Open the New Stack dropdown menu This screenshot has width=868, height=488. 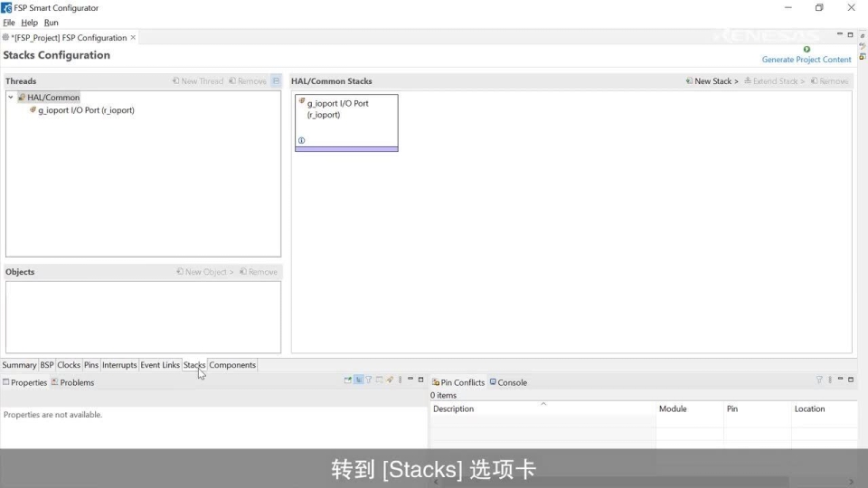[712, 81]
